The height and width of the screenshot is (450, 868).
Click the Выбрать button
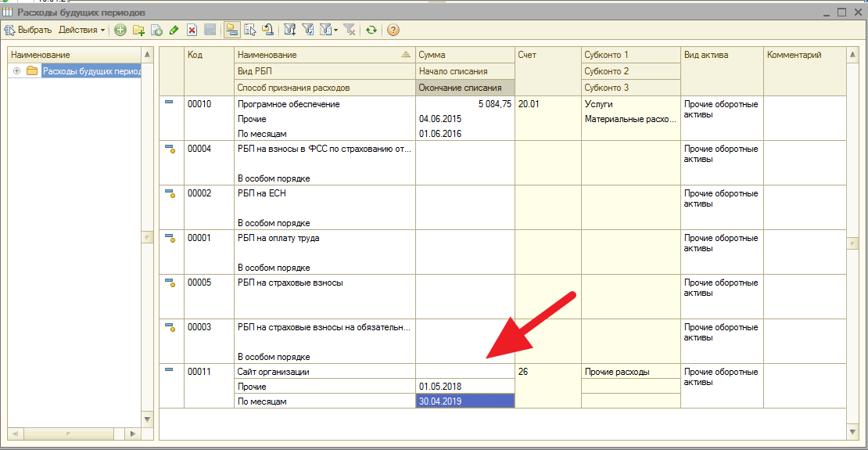pos(28,30)
